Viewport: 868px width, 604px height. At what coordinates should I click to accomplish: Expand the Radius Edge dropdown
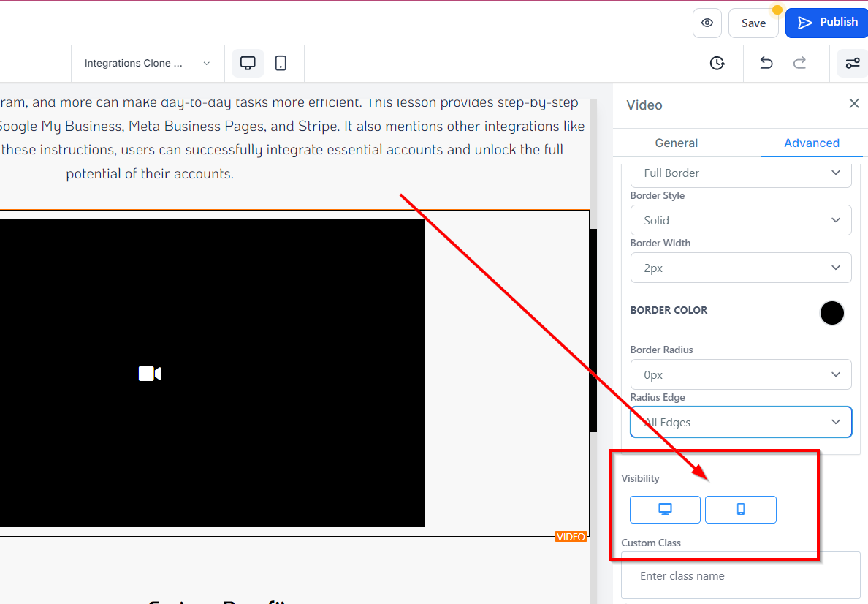tap(740, 422)
